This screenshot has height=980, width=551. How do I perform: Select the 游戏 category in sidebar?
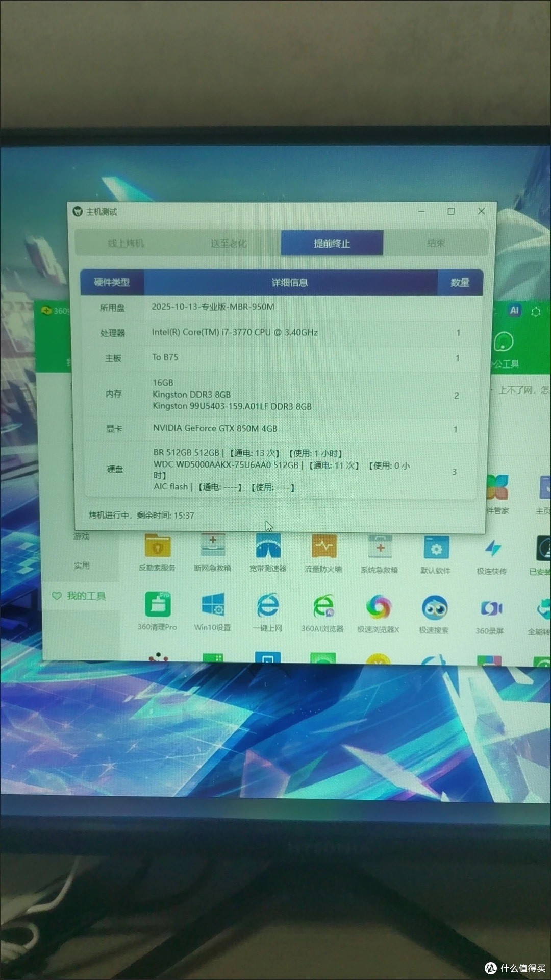point(81,536)
